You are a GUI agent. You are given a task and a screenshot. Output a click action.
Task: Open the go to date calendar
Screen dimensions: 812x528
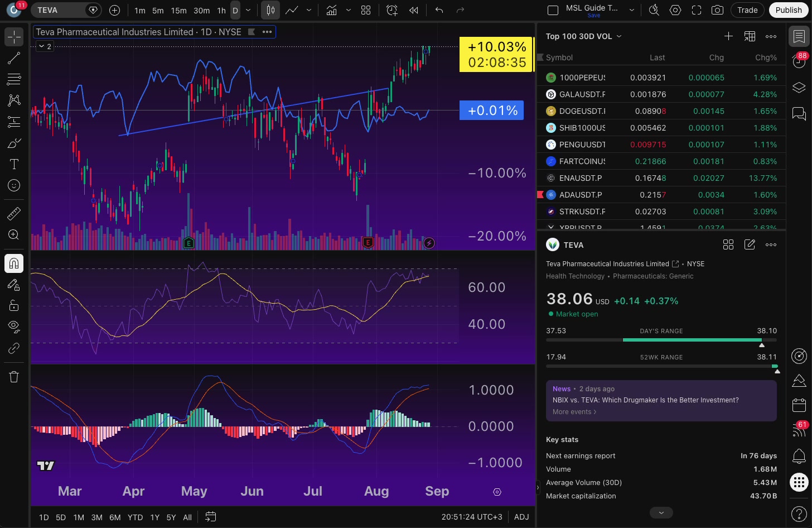[210, 517]
